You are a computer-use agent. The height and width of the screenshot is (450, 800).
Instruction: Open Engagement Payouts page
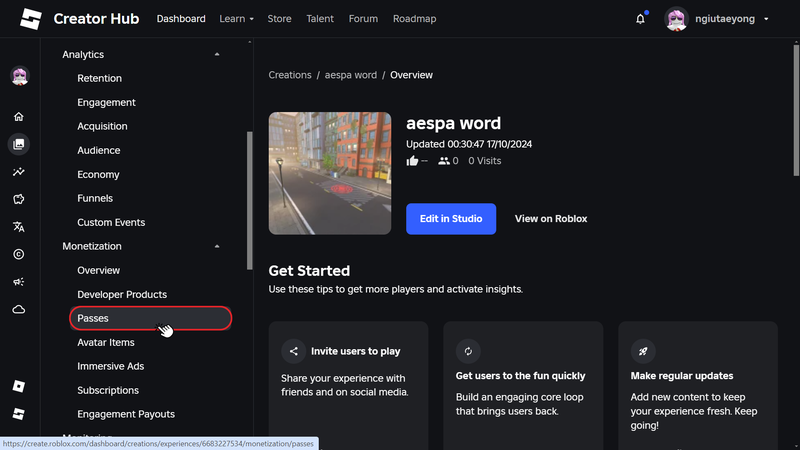[x=126, y=414]
